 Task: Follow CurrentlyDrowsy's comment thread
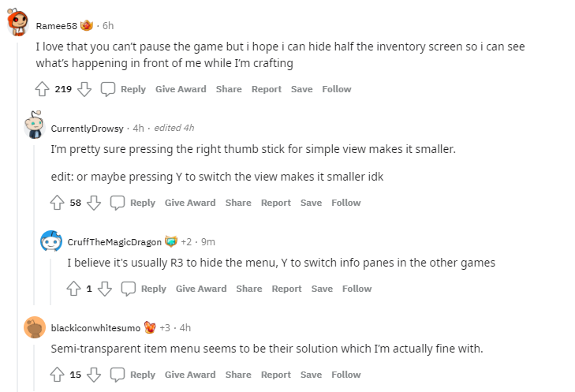point(345,203)
